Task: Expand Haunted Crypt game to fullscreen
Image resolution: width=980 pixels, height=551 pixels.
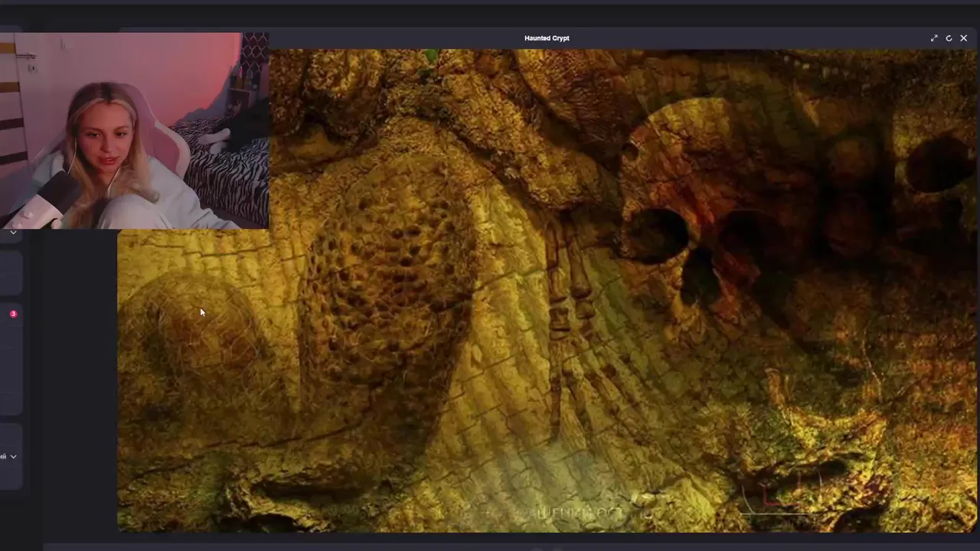Action: pyautogui.click(x=934, y=38)
